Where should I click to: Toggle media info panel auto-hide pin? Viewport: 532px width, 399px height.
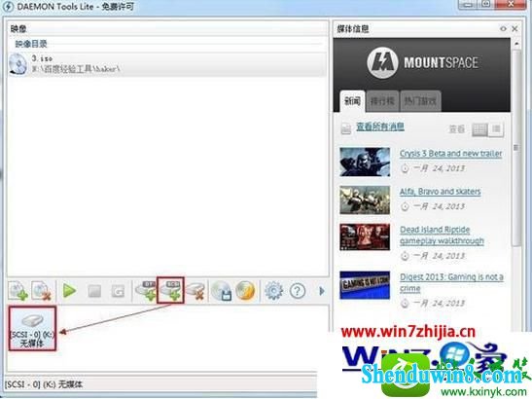(503, 29)
